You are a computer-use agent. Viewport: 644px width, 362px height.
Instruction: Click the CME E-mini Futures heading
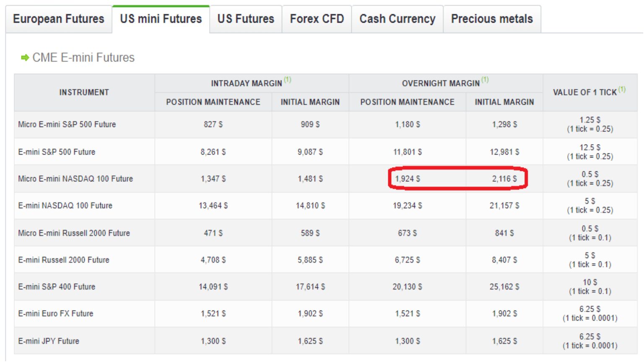point(83,57)
